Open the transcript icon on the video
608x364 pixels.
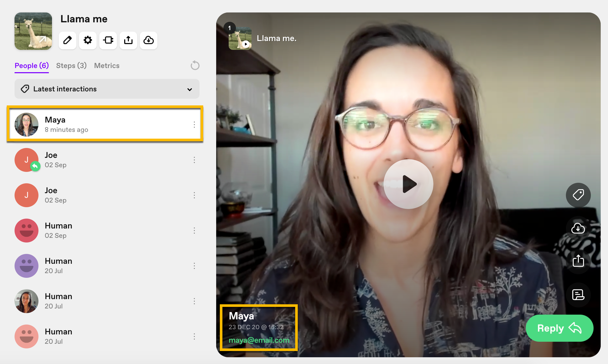(x=578, y=295)
